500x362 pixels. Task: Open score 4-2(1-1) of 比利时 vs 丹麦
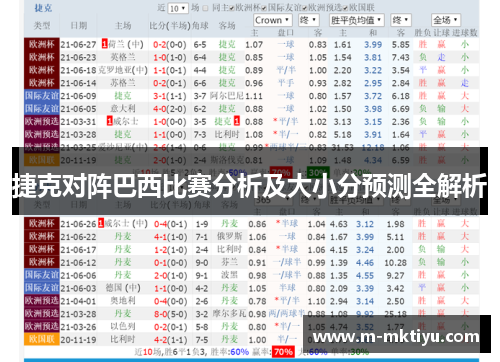tap(170, 340)
